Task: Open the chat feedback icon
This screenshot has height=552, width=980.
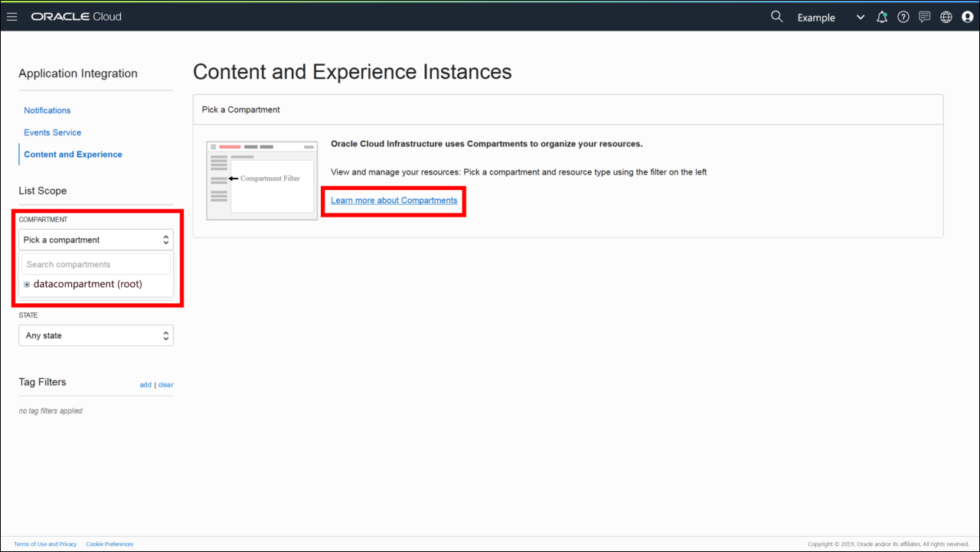Action: click(925, 17)
